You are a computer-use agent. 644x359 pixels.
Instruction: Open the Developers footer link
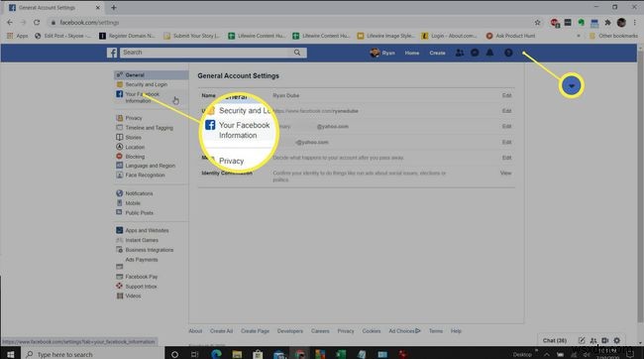coord(290,330)
